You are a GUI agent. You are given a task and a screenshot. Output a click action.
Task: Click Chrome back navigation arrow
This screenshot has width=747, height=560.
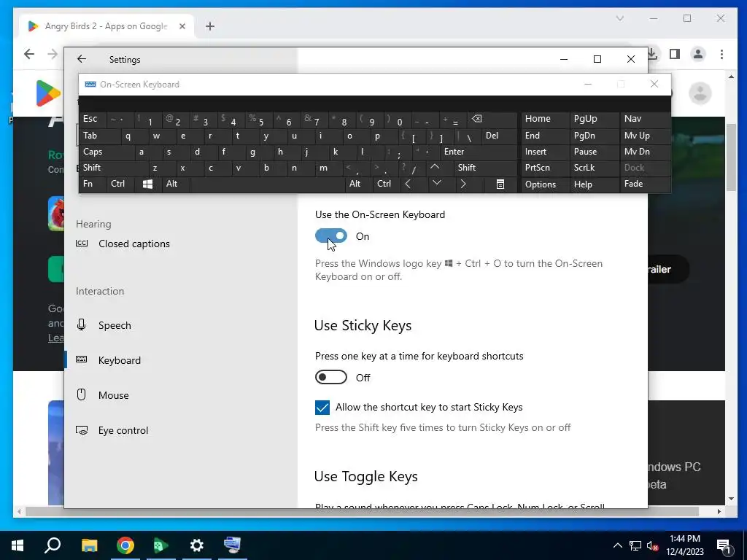29,54
